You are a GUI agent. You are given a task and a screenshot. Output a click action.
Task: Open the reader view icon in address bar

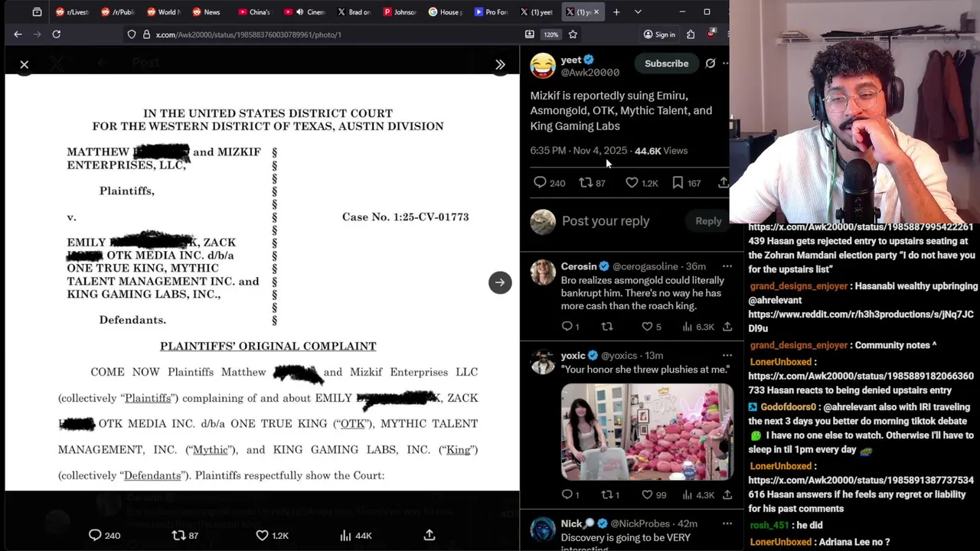click(529, 34)
